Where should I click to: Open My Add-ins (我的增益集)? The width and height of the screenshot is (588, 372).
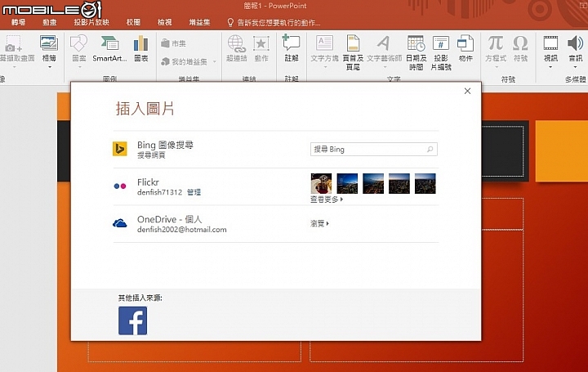click(184, 61)
